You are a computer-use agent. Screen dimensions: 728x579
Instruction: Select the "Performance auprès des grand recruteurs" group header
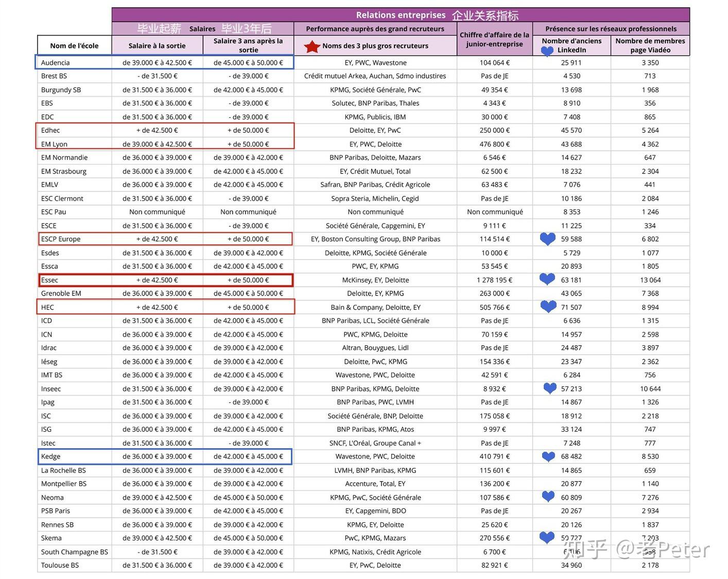(x=375, y=29)
